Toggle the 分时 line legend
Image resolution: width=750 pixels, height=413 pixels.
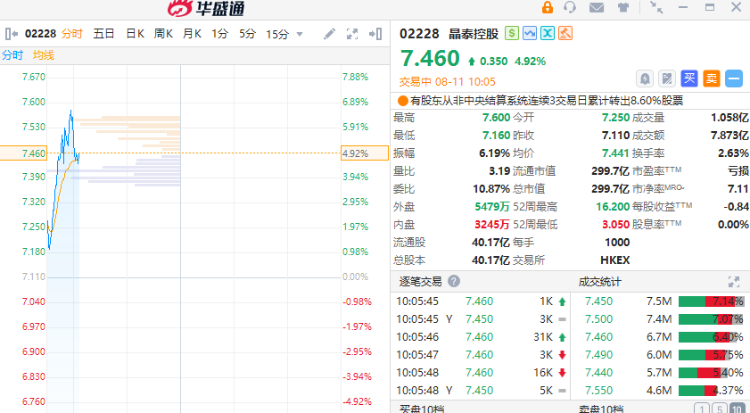click(12, 55)
